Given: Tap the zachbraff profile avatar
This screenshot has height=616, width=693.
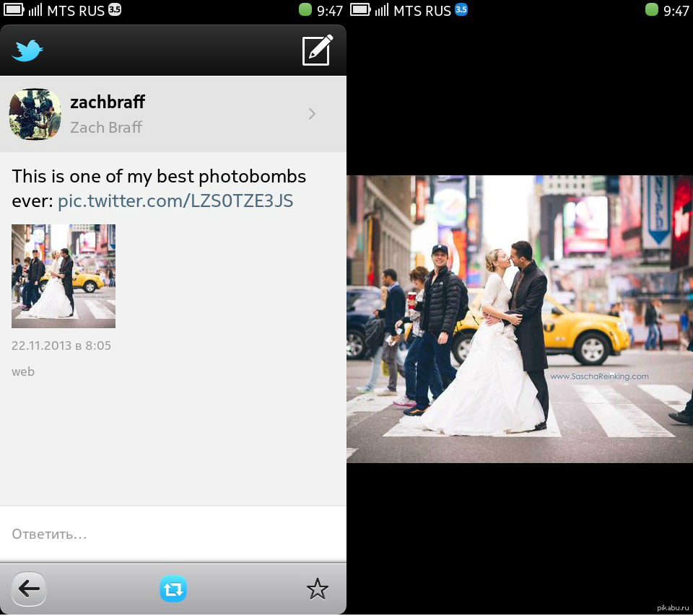Looking at the screenshot, I should (x=35, y=114).
